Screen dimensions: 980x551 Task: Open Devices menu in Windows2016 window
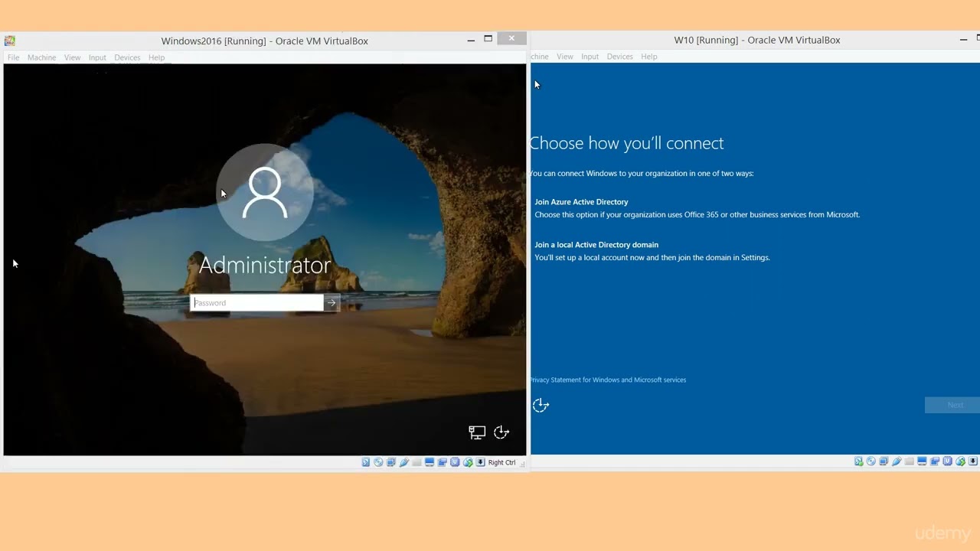(127, 57)
